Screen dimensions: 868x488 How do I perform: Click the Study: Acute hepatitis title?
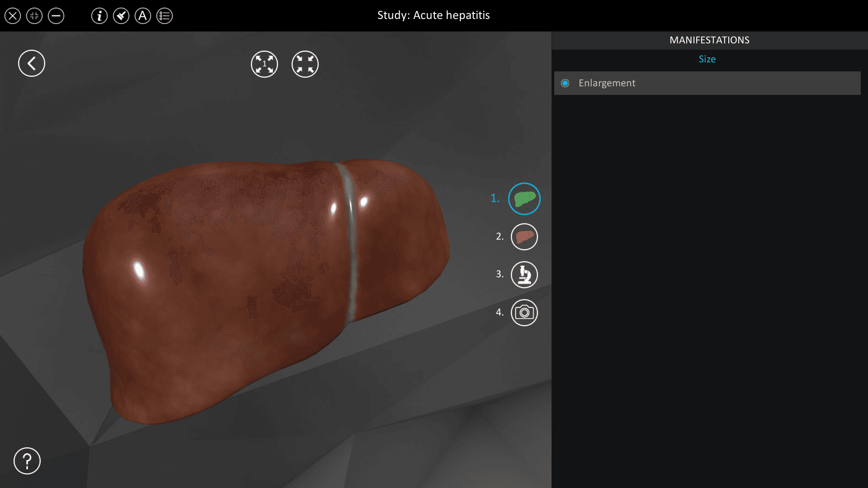tap(434, 15)
